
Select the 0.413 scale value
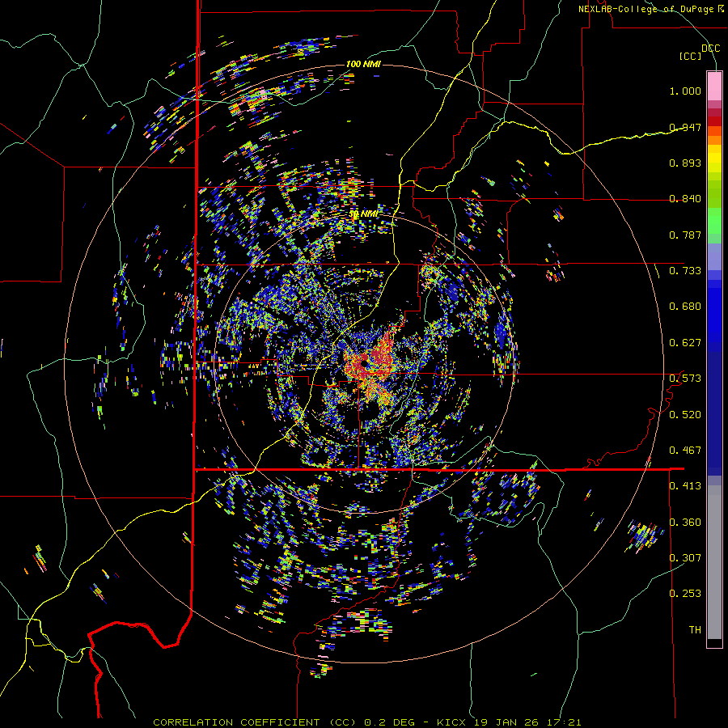point(685,486)
